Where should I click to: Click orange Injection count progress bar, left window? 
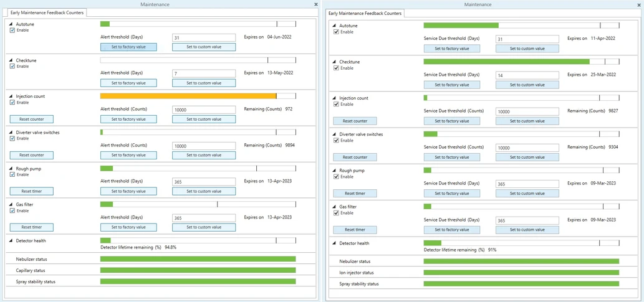click(x=188, y=96)
